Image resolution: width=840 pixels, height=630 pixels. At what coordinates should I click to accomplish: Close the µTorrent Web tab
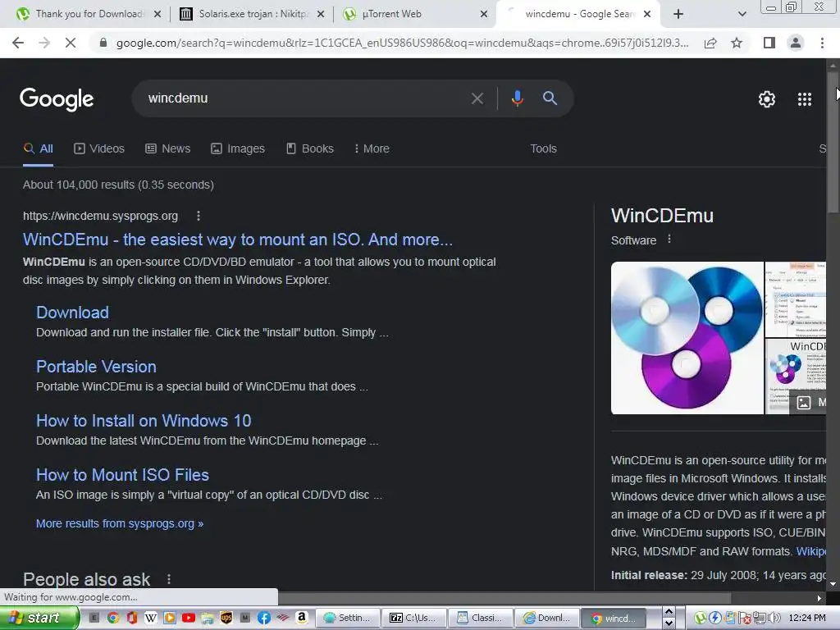[x=484, y=15]
